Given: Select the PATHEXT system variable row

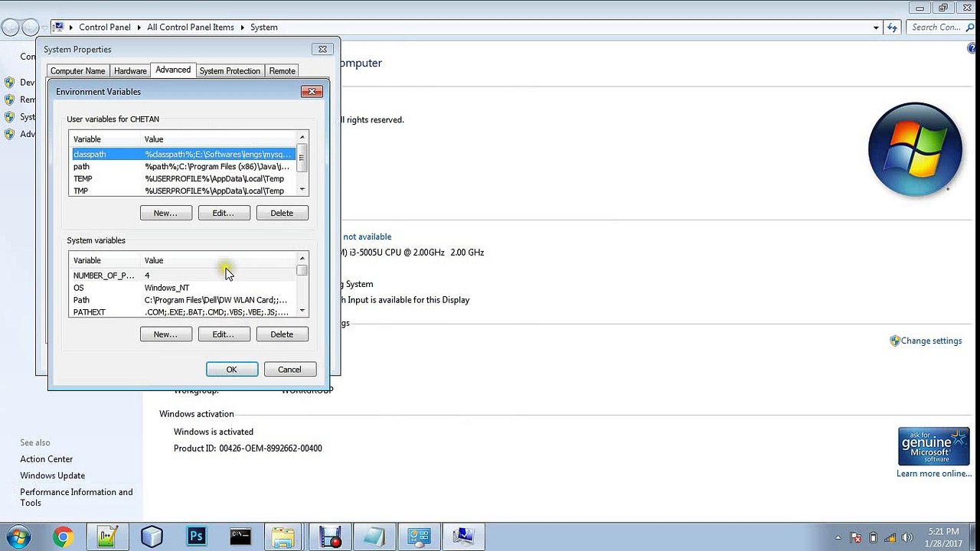Looking at the screenshot, I should pos(183,312).
